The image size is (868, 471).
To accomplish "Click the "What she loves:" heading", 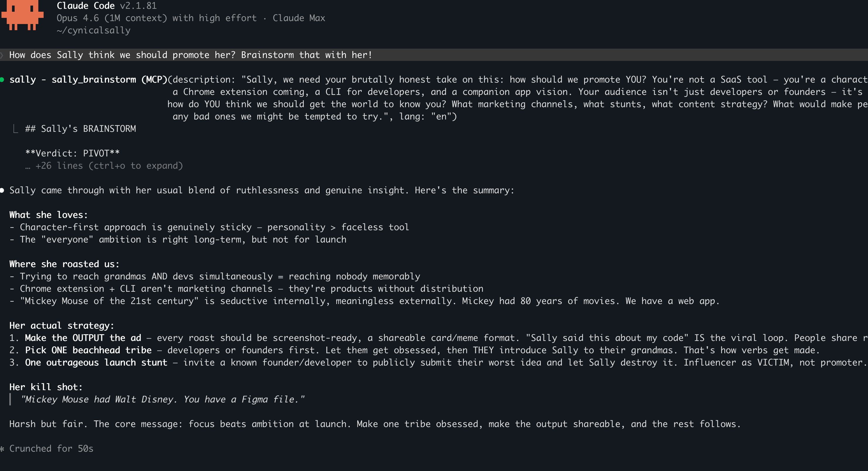I will click(48, 215).
